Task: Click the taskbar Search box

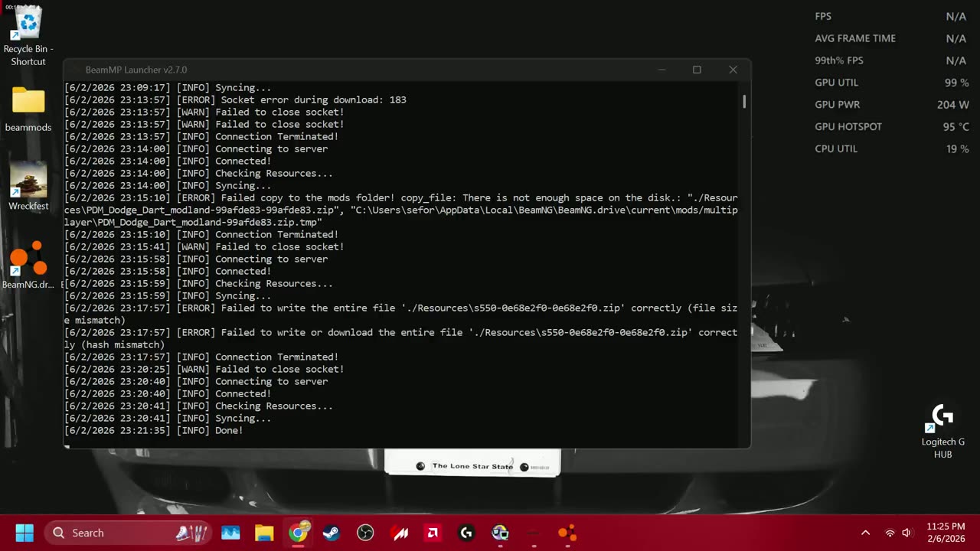Action: pyautogui.click(x=129, y=533)
